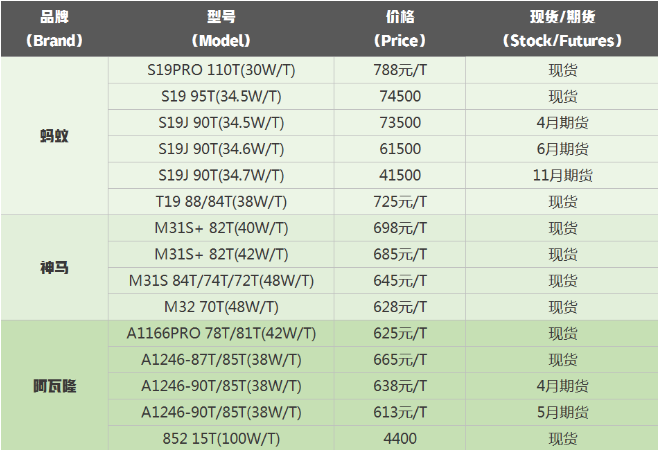Click the price 74500

click(400, 96)
